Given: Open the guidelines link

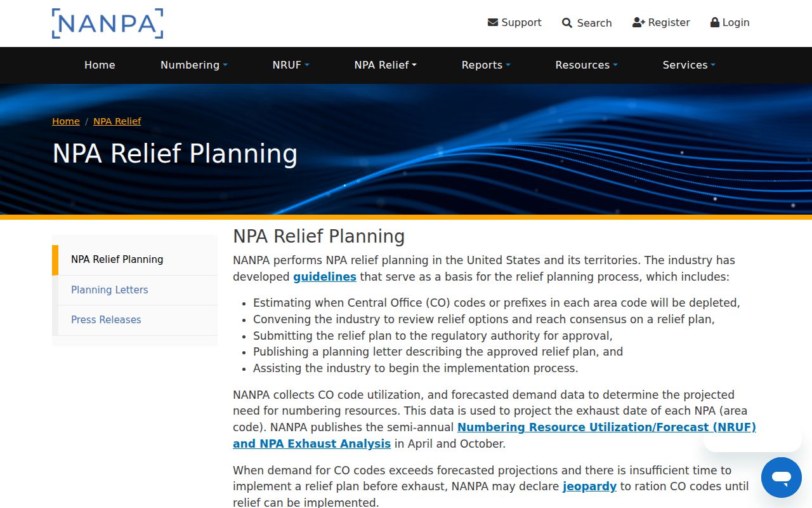Looking at the screenshot, I should click(x=325, y=277).
